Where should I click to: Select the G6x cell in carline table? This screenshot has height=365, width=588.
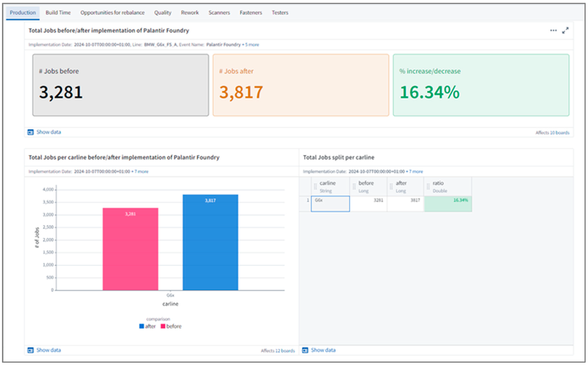coord(330,204)
